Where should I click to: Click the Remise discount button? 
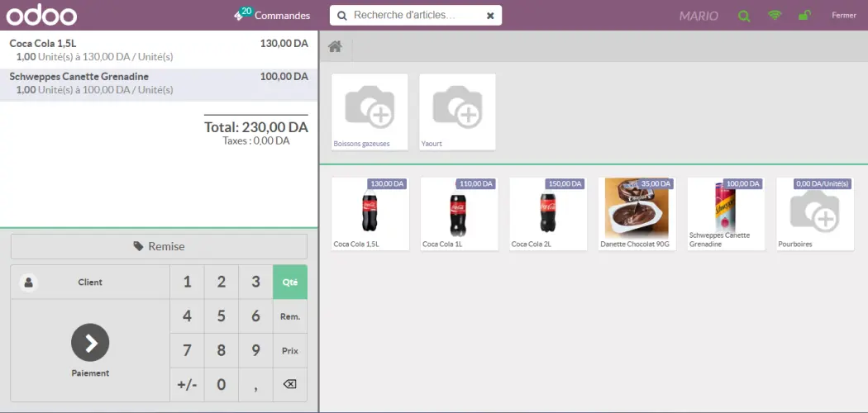point(159,247)
